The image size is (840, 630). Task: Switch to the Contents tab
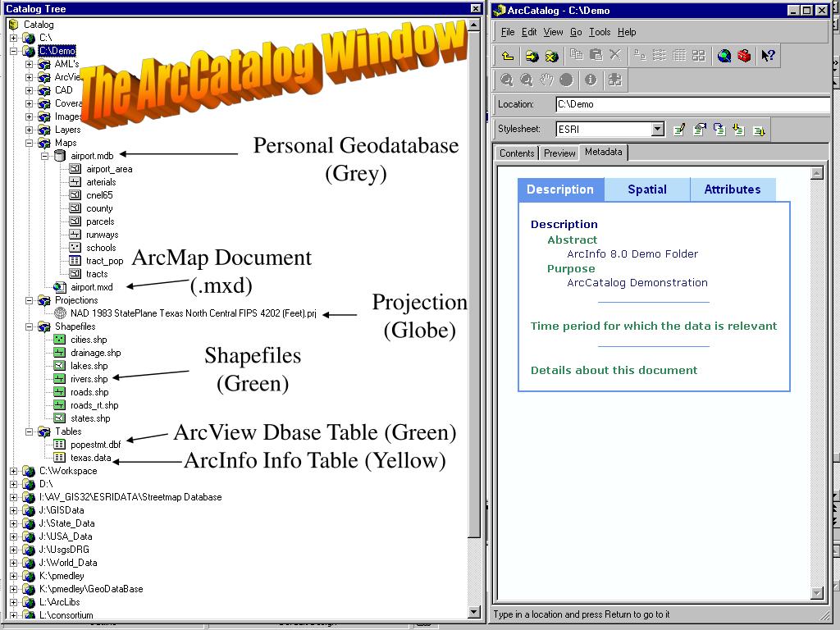(x=517, y=153)
